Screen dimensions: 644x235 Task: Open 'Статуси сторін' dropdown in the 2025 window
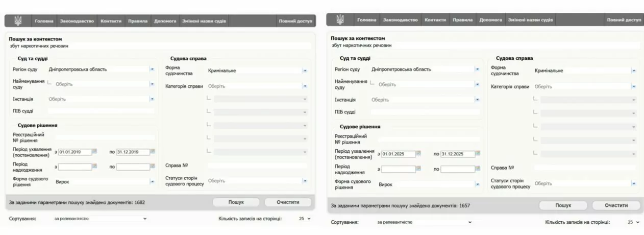pyautogui.click(x=634, y=183)
